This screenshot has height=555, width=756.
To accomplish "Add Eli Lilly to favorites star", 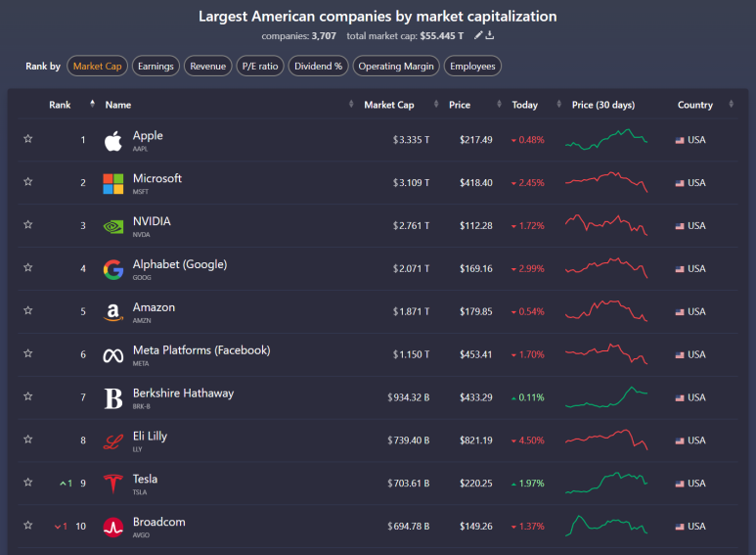I will pos(28,439).
